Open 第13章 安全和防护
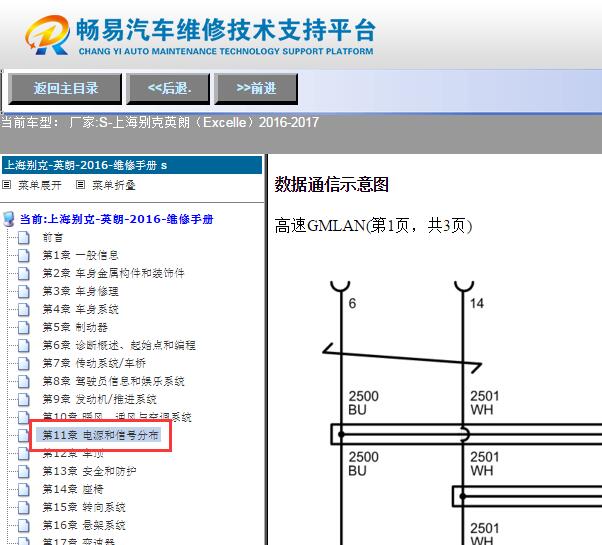602x545 pixels. pos(89,471)
